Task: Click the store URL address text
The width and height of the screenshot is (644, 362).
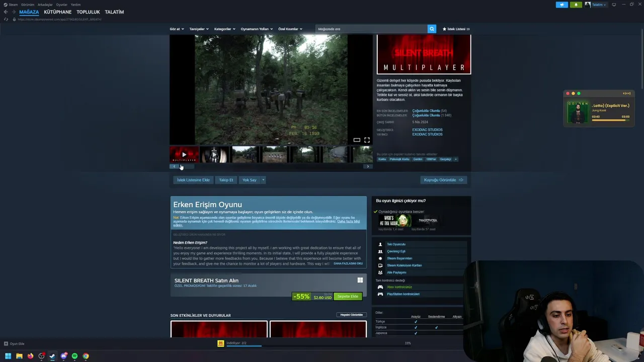Action: [x=59, y=19]
